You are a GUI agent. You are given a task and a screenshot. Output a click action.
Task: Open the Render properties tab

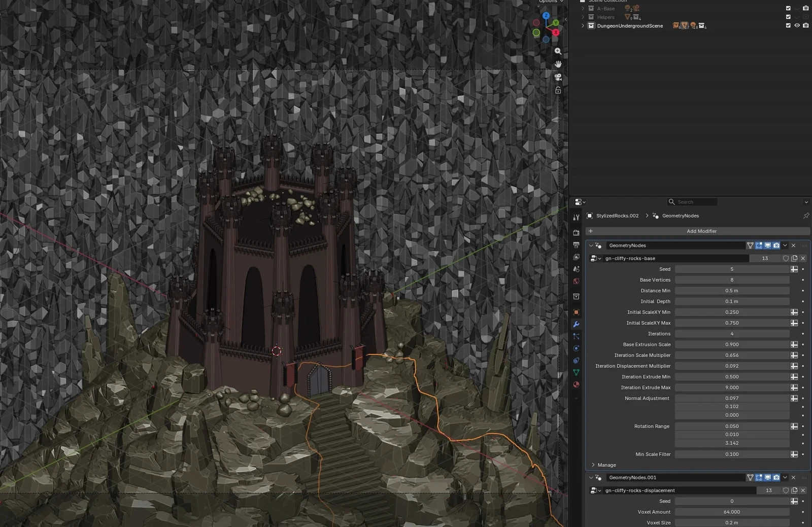pos(576,233)
